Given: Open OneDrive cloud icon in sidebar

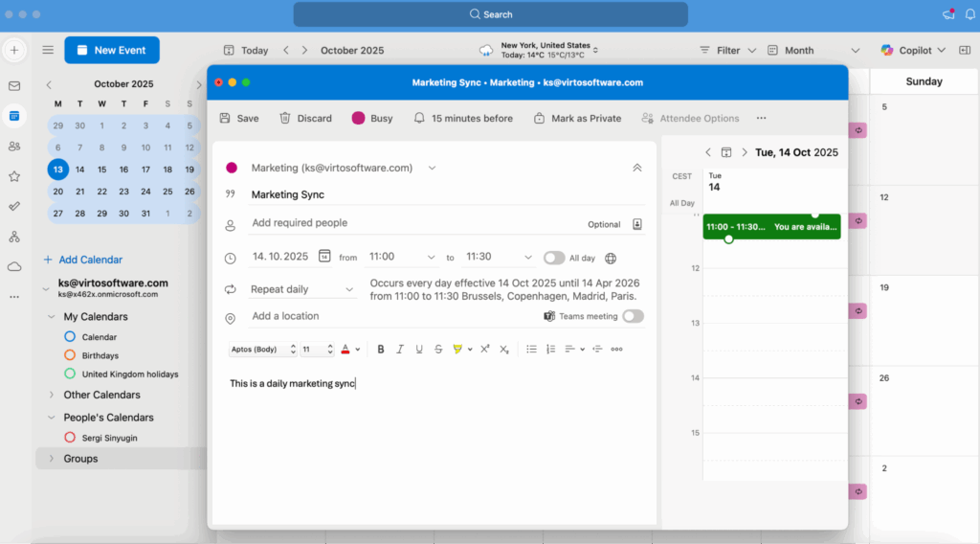Looking at the screenshot, I should (13, 267).
